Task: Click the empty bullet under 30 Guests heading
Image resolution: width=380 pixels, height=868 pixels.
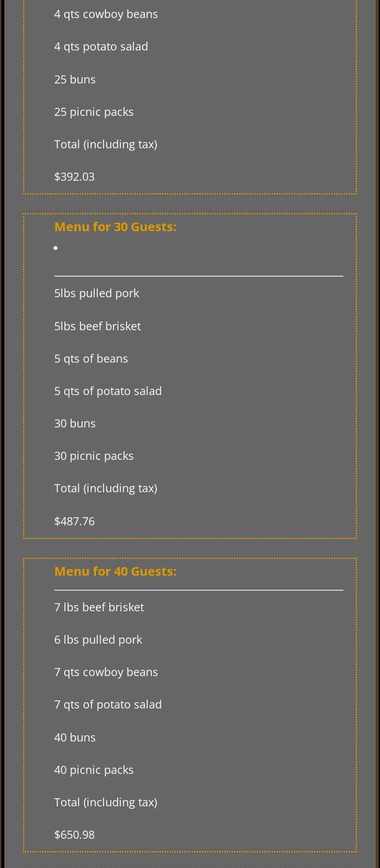Action: click(x=55, y=248)
